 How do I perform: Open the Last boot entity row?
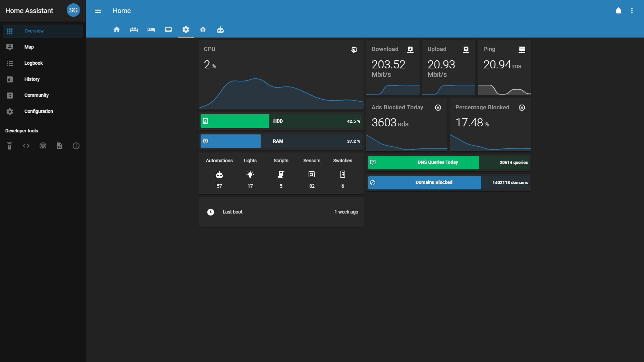(281, 212)
